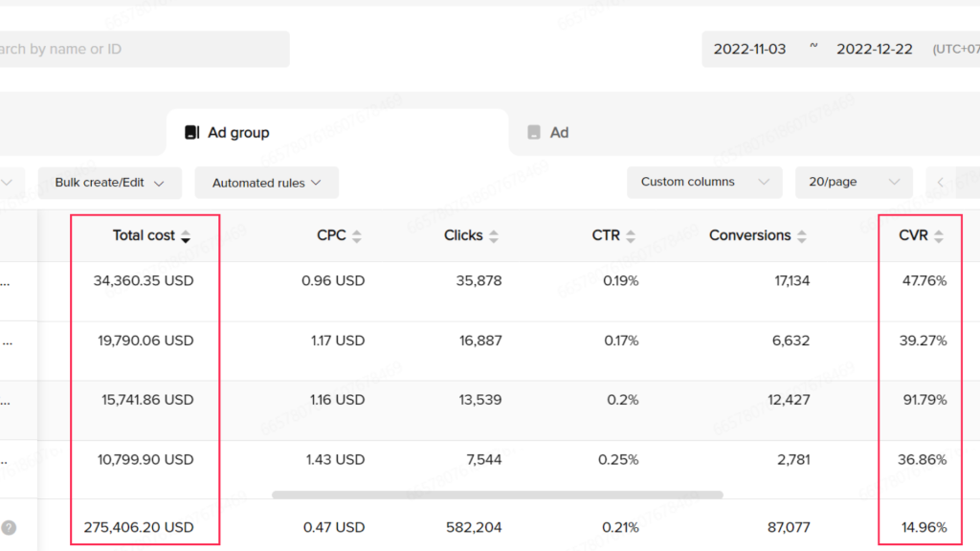Open the Bulk create/Edit dropdown
Screen dimensions: 980x551
click(109, 182)
